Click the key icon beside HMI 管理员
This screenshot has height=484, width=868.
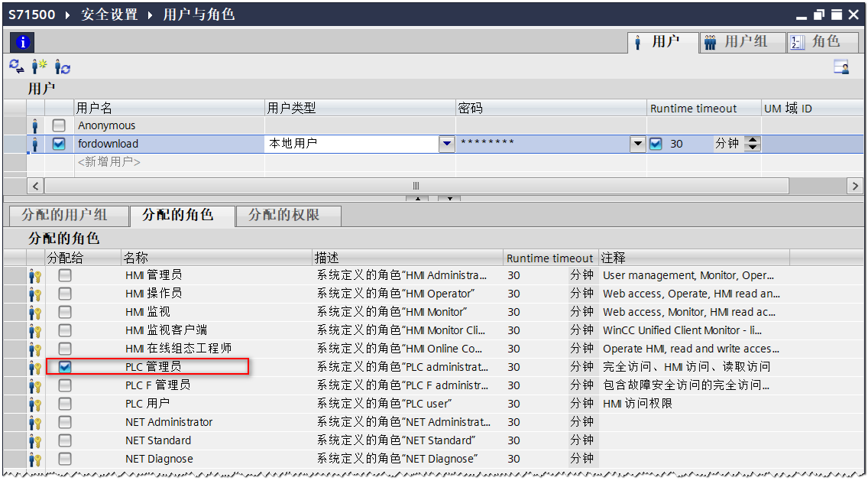click(x=35, y=275)
